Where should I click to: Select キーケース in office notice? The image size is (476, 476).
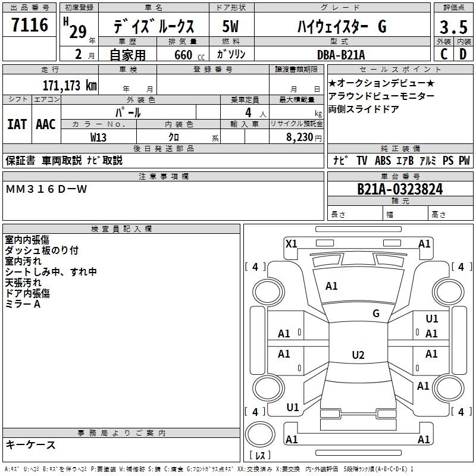(31, 445)
